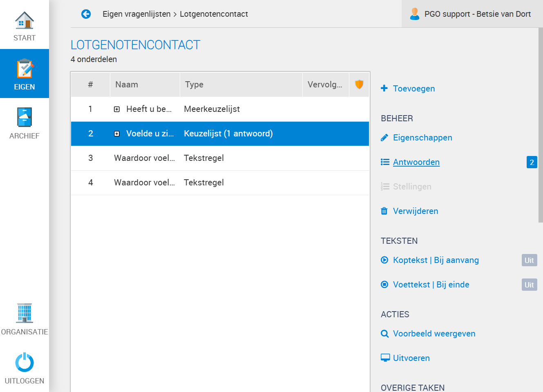Click the # column header
543x392 pixels.
(x=91, y=85)
